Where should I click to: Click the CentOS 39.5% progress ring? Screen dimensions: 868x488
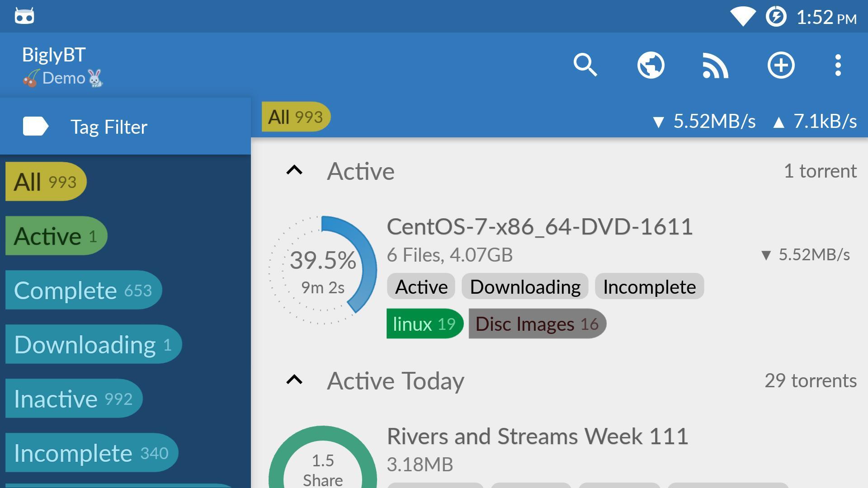coord(322,270)
